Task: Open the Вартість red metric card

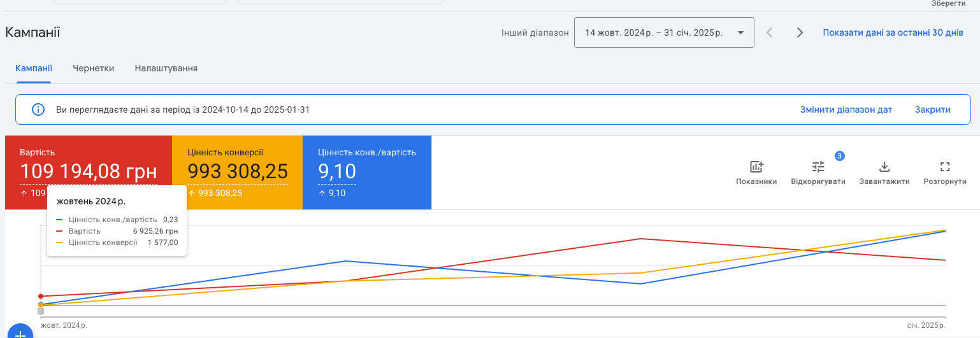Action: click(89, 172)
